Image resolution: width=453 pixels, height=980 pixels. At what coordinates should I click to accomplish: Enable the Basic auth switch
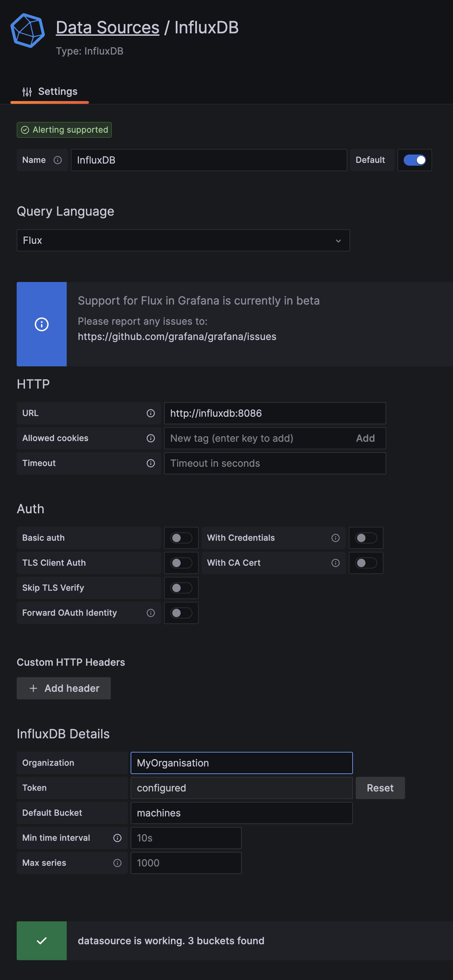point(181,538)
